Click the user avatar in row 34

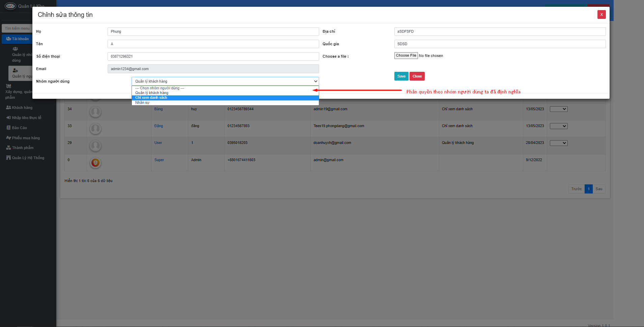(95, 112)
